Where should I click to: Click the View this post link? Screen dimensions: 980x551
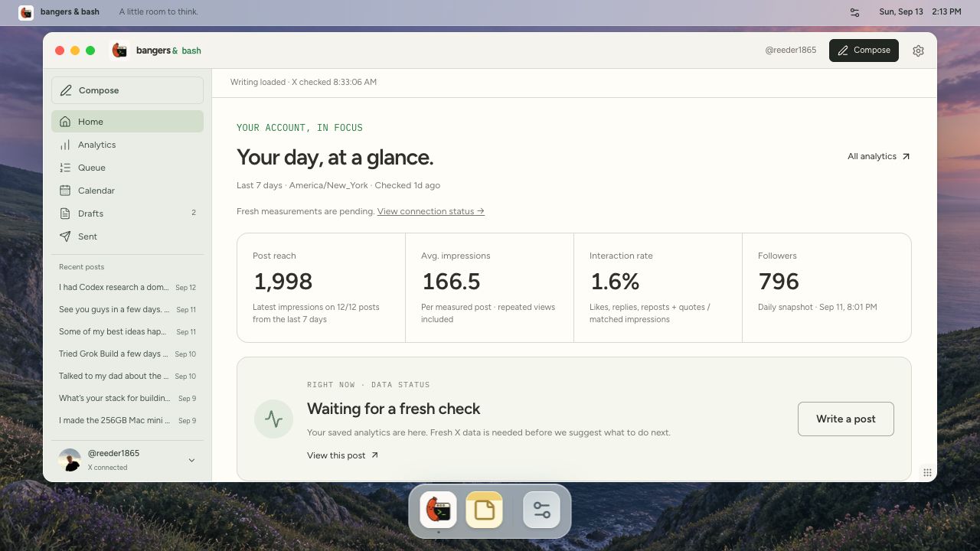pyautogui.click(x=343, y=455)
